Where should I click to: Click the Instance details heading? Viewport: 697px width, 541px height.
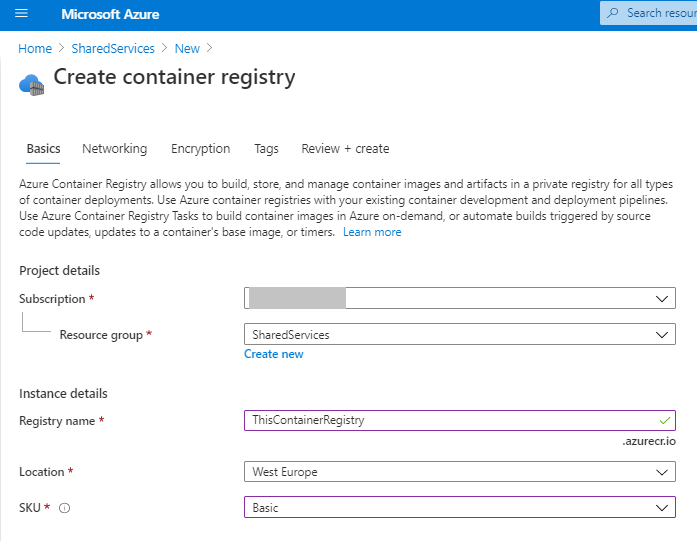[63, 393]
